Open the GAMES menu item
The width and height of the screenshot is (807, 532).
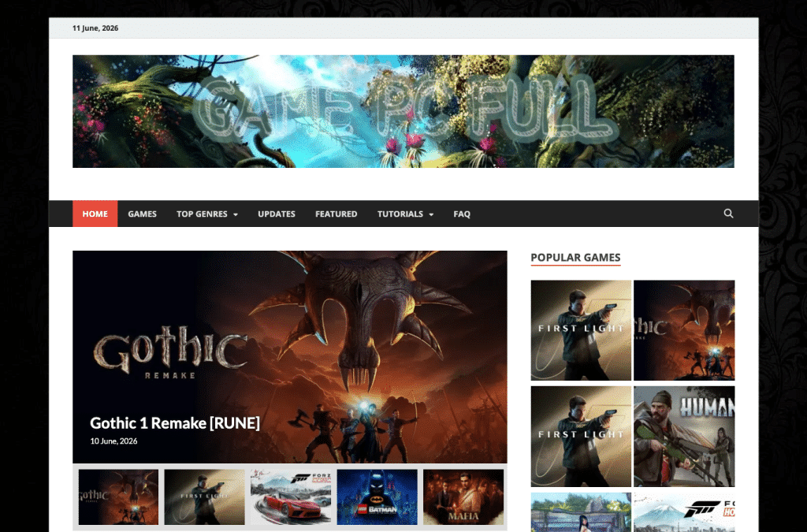(x=142, y=214)
